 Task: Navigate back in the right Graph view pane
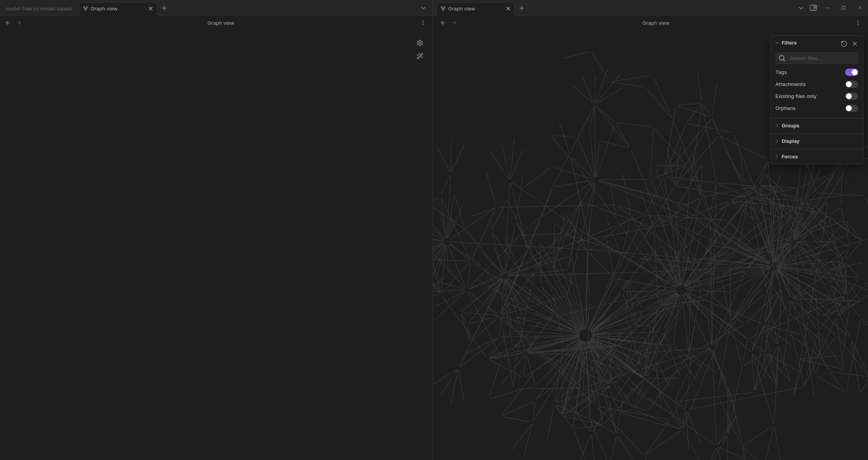pyautogui.click(x=443, y=23)
